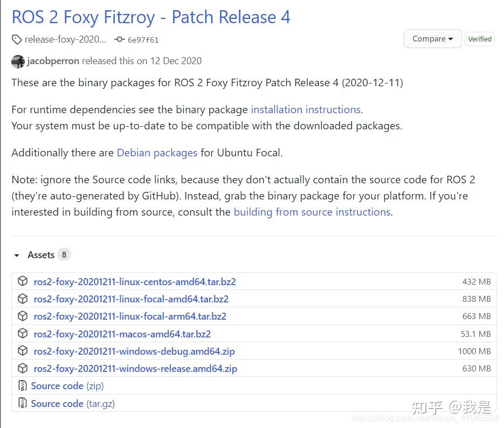The image size is (504, 428).
Task: Click the package icon beside the centos tarball
Action: point(22,281)
